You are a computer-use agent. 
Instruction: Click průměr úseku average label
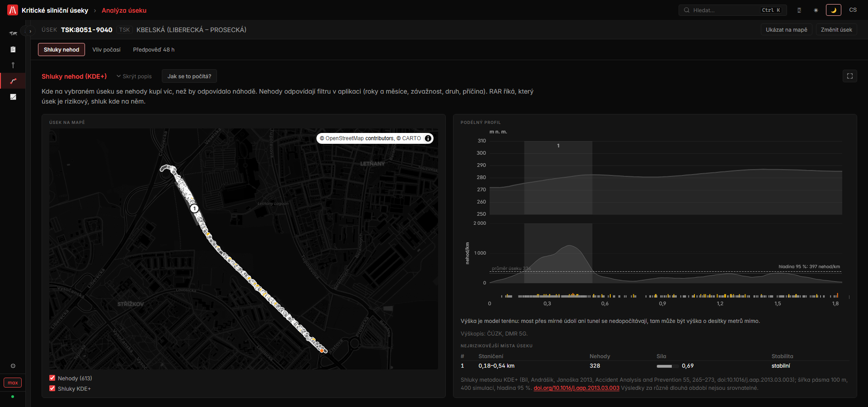pos(511,269)
